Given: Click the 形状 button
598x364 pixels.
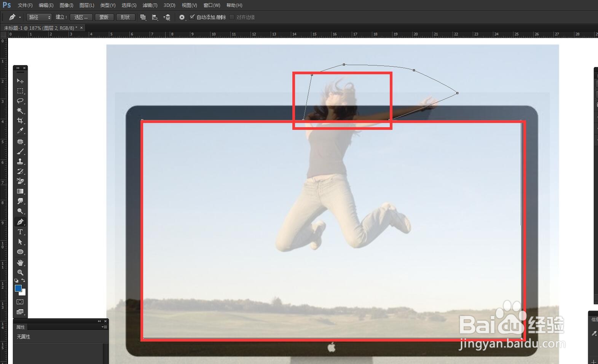Looking at the screenshot, I should 126,17.
